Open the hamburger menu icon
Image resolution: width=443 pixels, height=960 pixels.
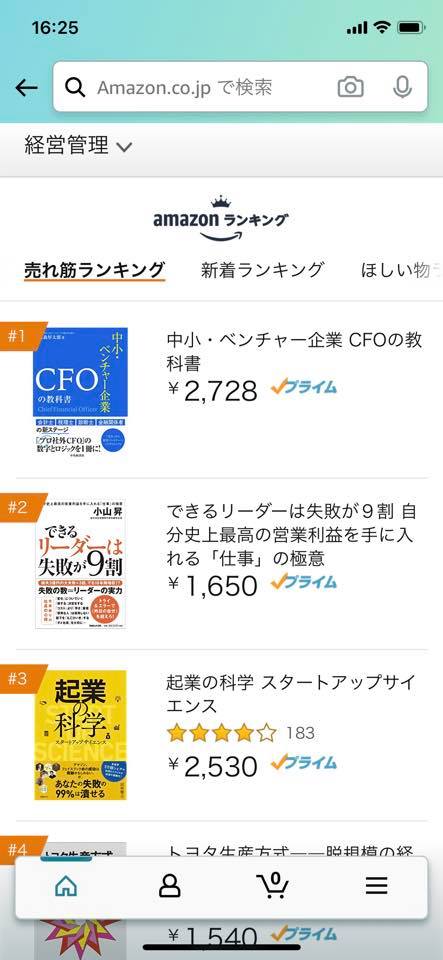(377, 885)
